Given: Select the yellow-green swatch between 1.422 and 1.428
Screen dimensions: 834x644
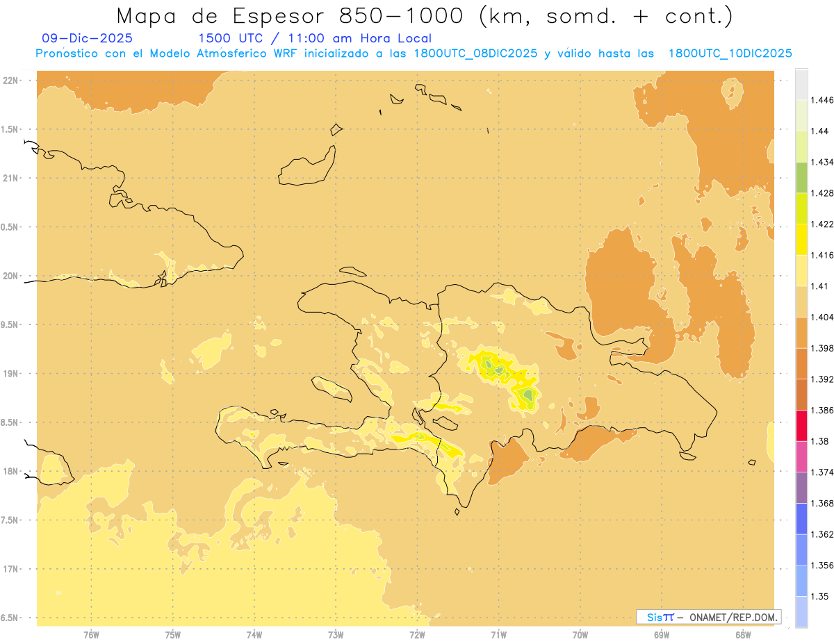Looking at the screenshot, I should (x=801, y=208).
